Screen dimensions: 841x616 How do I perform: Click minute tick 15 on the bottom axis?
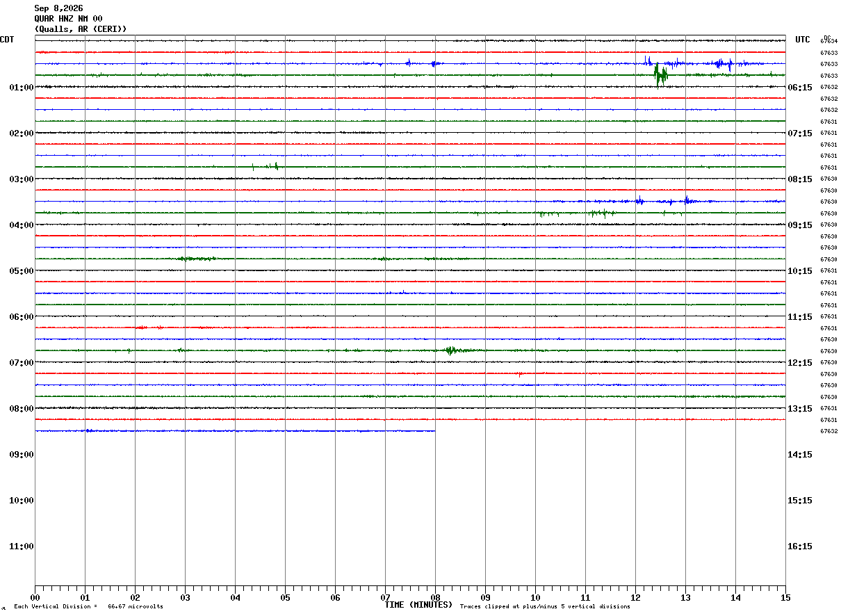coord(785,598)
